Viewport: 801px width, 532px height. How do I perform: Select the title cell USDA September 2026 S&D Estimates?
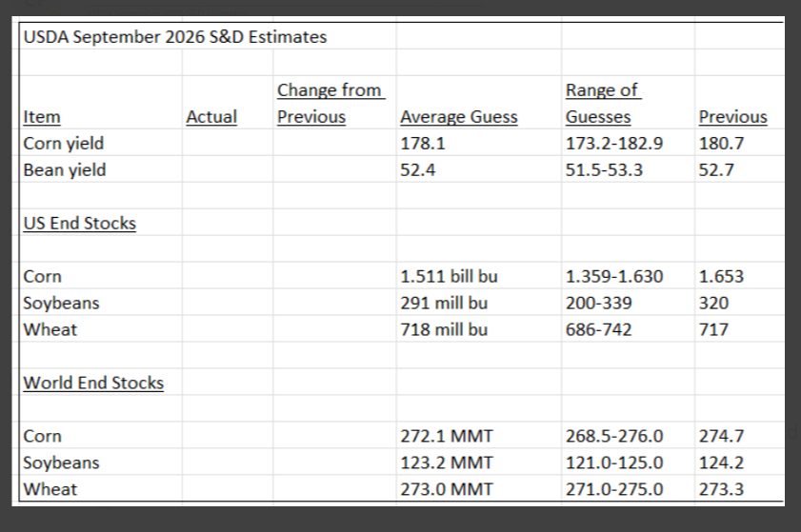click(x=174, y=37)
